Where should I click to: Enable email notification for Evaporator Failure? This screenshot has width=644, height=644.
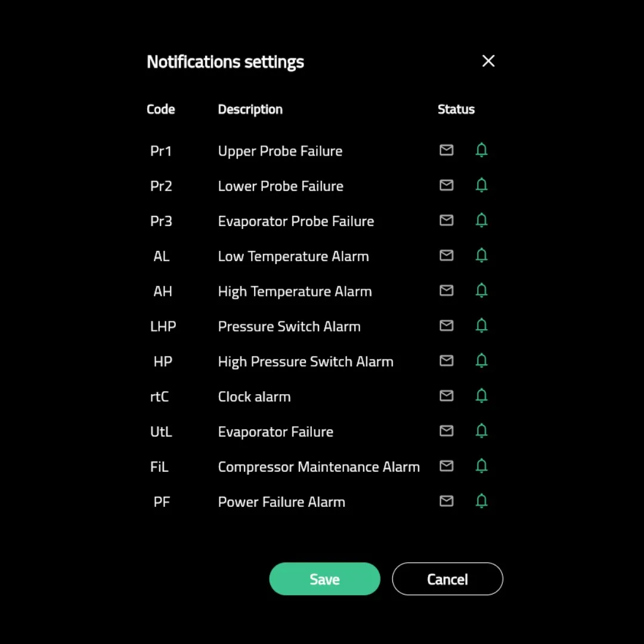point(446,431)
